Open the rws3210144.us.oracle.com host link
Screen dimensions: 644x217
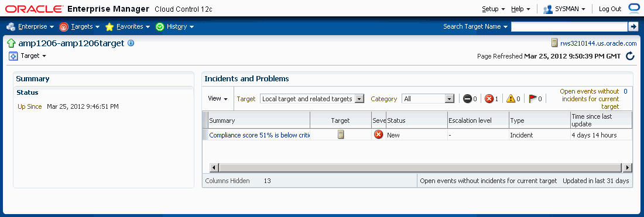(x=594, y=43)
